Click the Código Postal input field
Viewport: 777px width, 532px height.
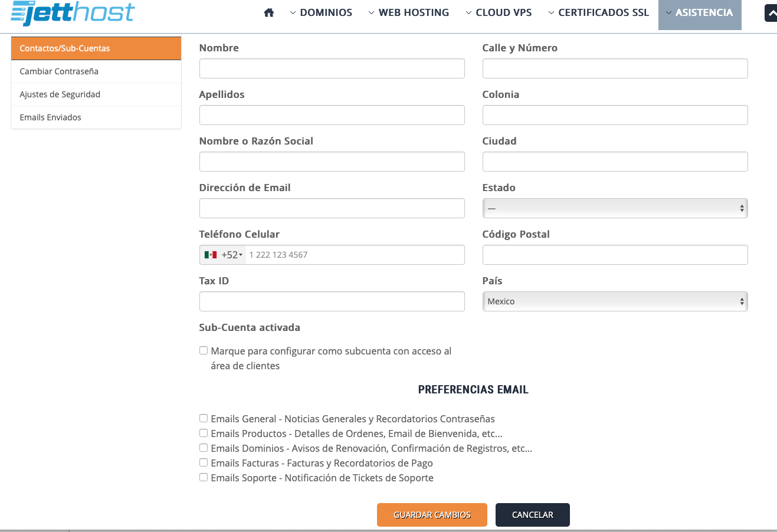[x=615, y=255]
